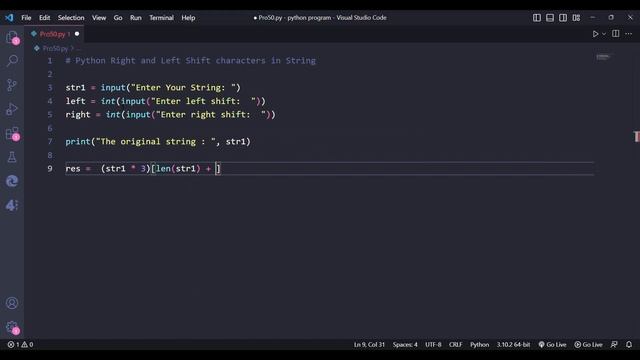Click line number 1 in the gutter
The width and height of the screenshot is (640, 360).
[50, 61]
